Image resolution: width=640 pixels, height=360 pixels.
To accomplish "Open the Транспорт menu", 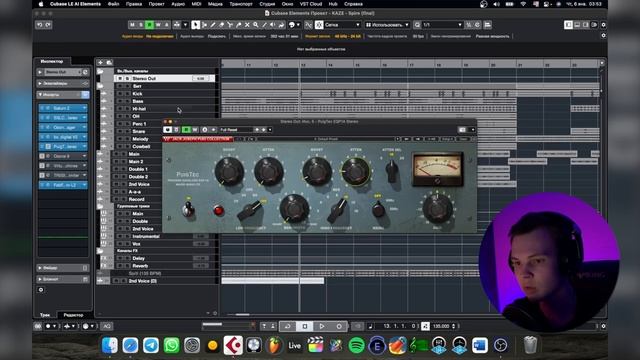I will 241,4.
